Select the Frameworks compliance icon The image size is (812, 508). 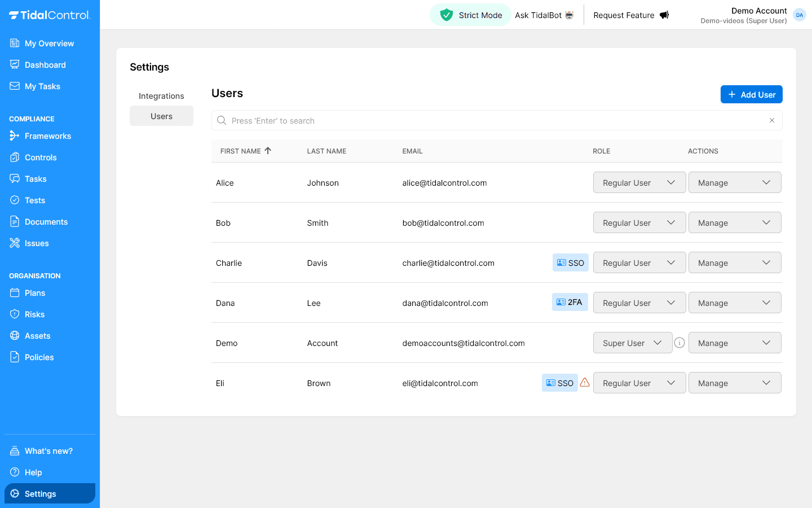(x=14, y=135)
